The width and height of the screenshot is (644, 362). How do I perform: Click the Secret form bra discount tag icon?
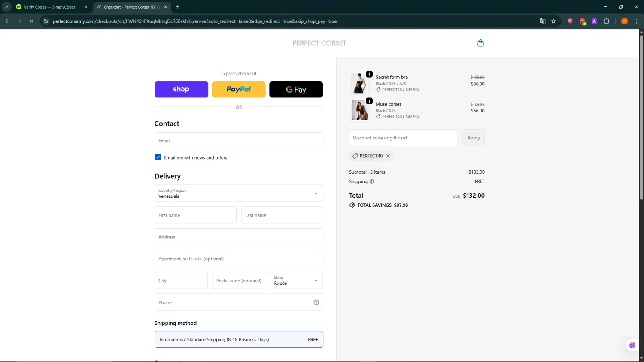click(378, 90)
